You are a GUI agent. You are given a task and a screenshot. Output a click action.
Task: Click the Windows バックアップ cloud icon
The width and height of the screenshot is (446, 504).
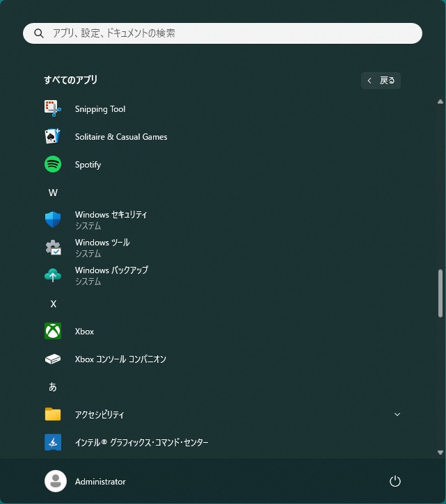click(53, 275)
